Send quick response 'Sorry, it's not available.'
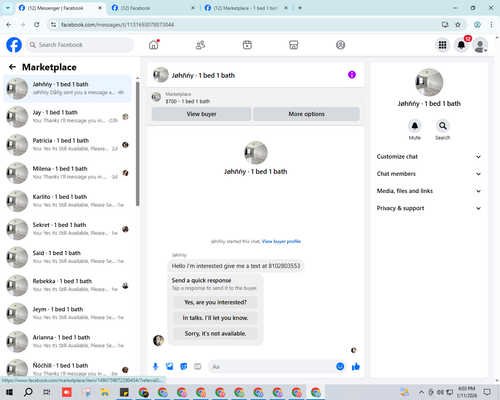 pyautogui.click(x=215, y=334)
